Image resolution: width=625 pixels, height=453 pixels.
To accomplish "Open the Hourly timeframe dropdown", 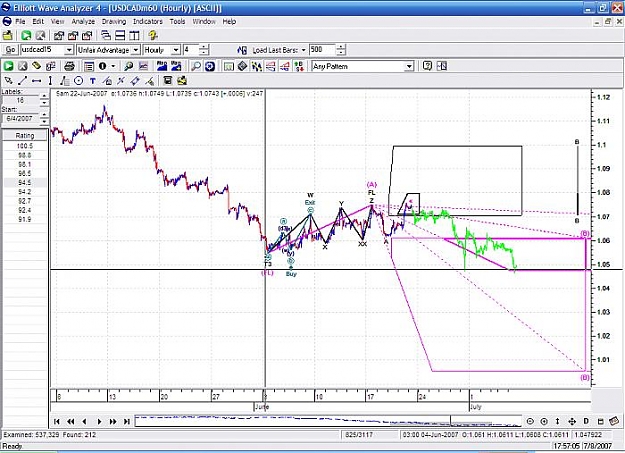I will 176,50.
